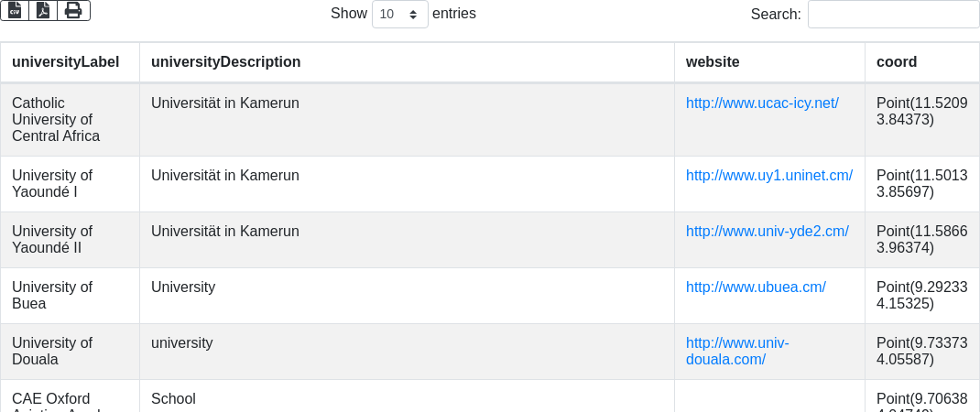Export table as PDF document
Image resolution: width=980 pixels, height=412 pixels.
point(43,10)
